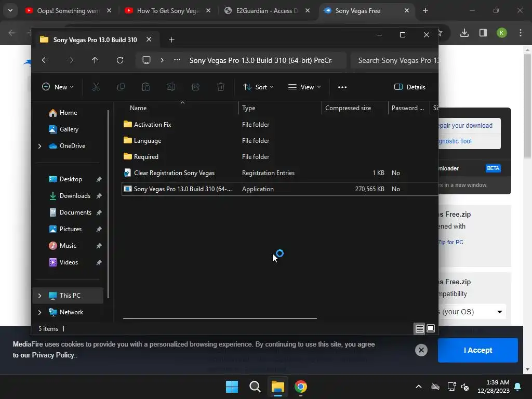This screenshot has height=399, width=532.
Task: Expand breadcrumb path ellipsis in address bar
Action: pyautogui.click(x=177, y=60)
